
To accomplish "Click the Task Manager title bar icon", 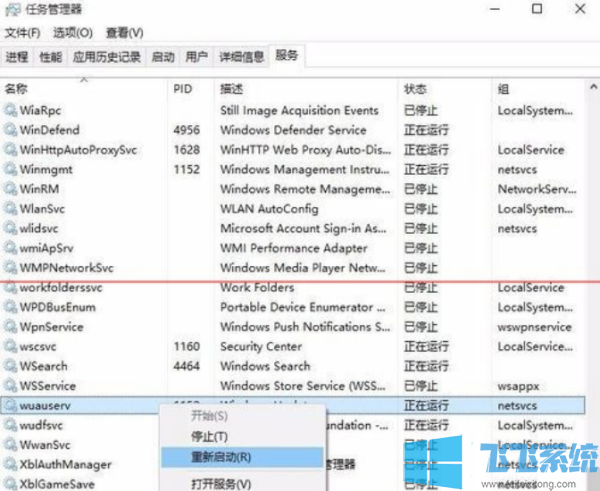I will coord(13,9).
